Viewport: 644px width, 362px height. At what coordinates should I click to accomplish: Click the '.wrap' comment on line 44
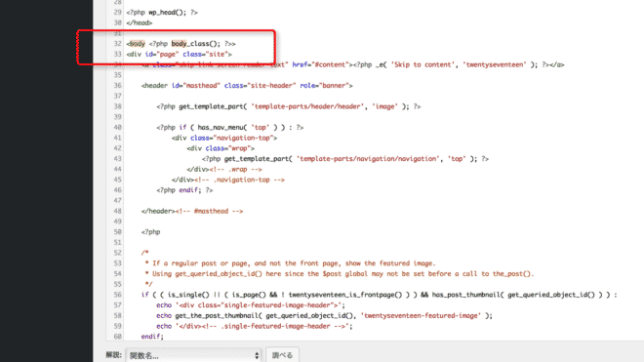tap(236, 169)
